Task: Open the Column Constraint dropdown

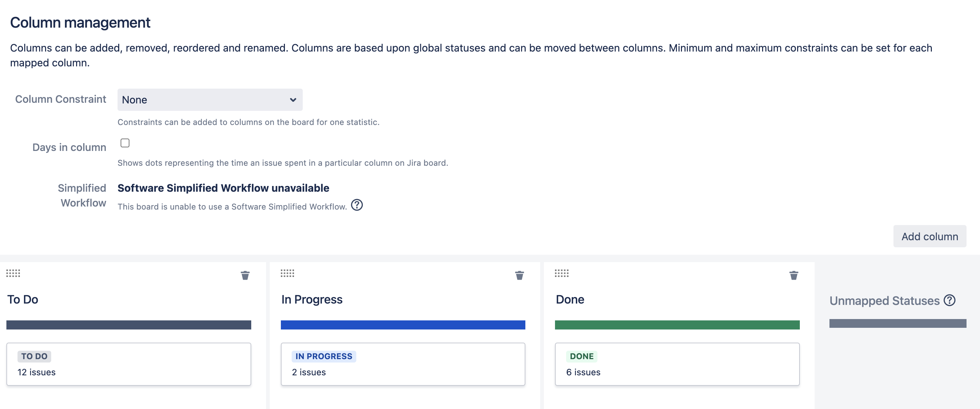Action: pyautogui.click(x=209, y=100)
